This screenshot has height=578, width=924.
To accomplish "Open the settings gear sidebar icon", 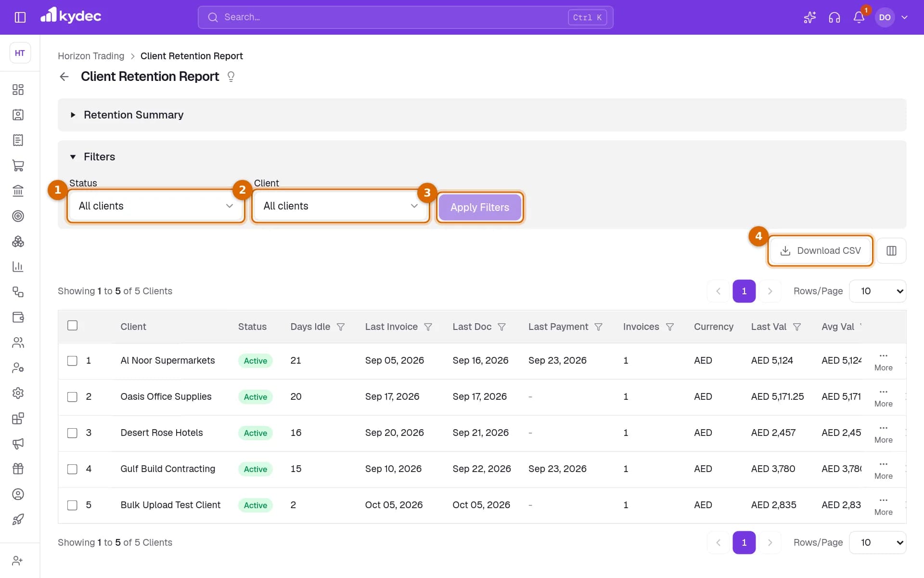I will pos(18,393).
